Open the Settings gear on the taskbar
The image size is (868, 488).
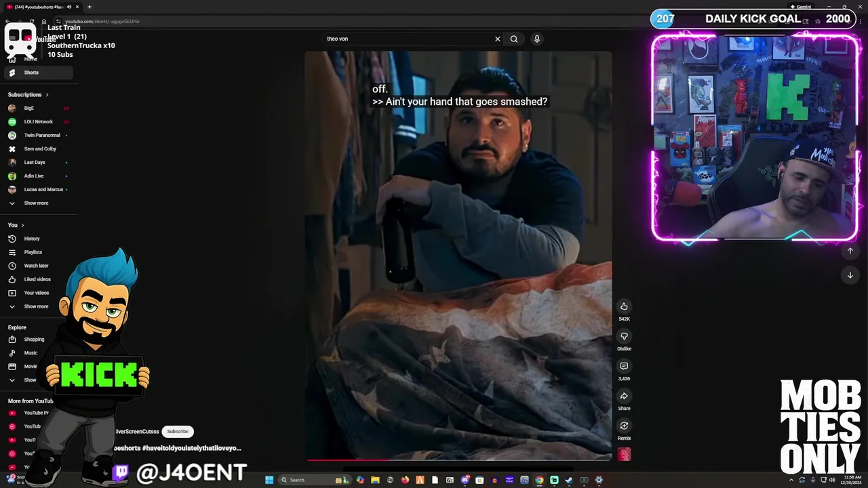click(599, 480)
